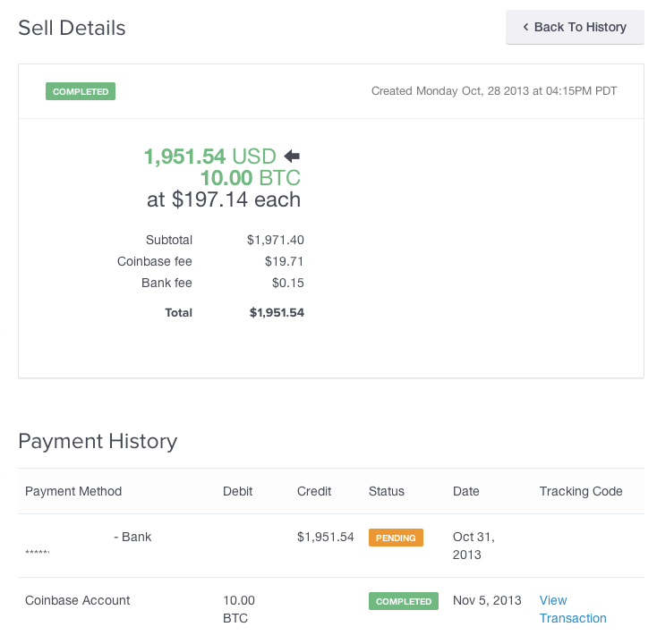657x644 pixels.
Task: Click the Coinbase fee $19.71 value
Action: (284, 261)
